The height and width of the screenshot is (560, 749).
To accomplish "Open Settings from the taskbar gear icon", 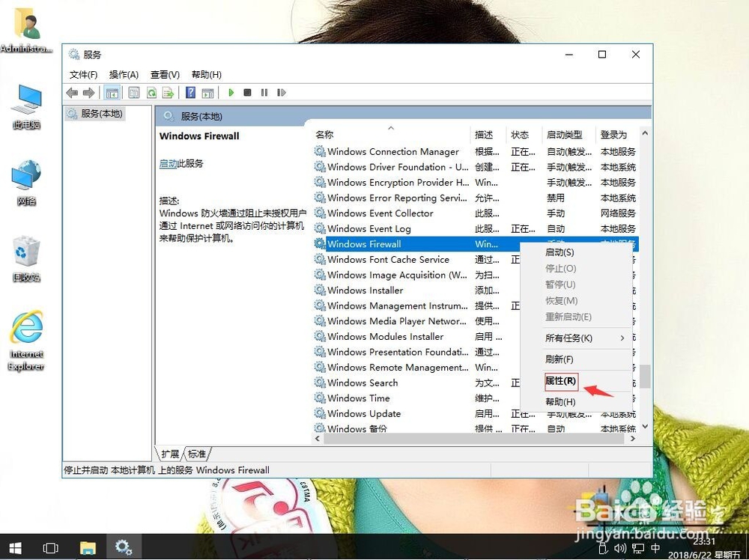I will (124, 547).
